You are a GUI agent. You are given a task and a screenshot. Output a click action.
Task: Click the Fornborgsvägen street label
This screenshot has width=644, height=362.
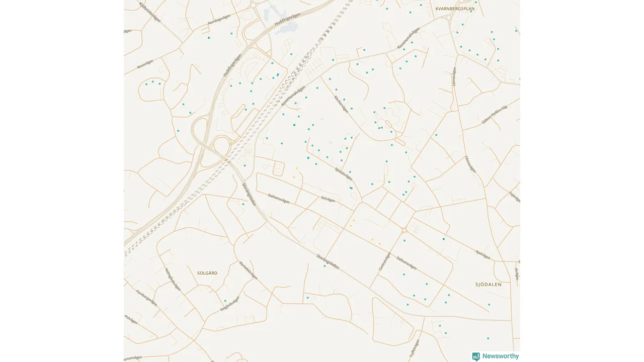pyautogui.click(x=146, y=298)
